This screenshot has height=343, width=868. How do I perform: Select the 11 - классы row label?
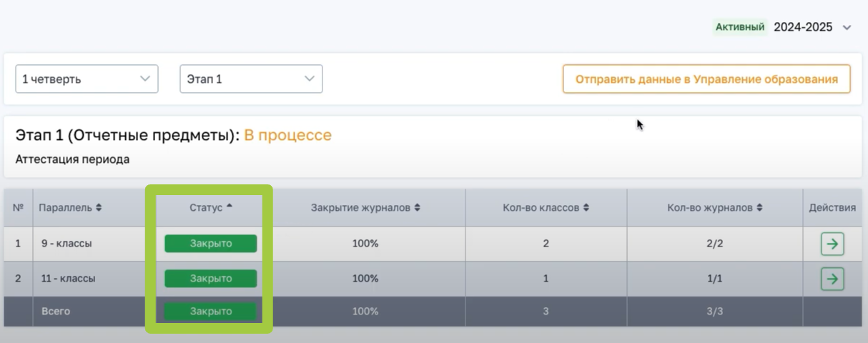tap(68, 279)
